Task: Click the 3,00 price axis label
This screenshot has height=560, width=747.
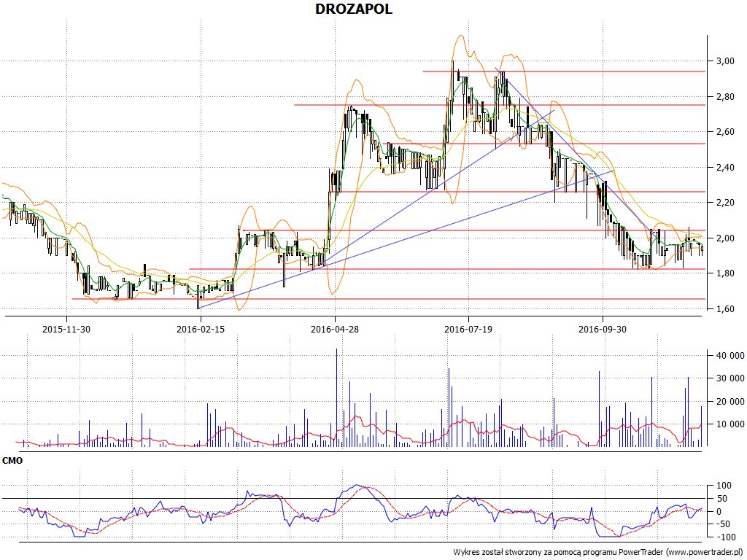Action: coord(724,61)
